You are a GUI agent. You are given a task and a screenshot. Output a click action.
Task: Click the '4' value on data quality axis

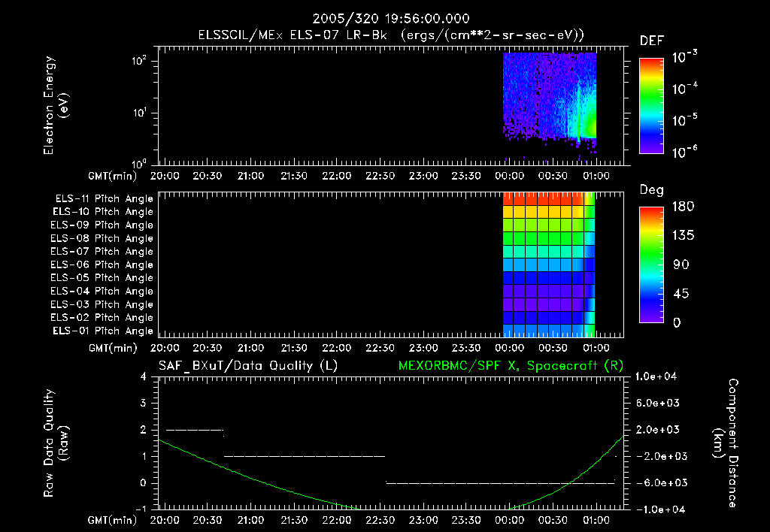(x=144, y=376)
